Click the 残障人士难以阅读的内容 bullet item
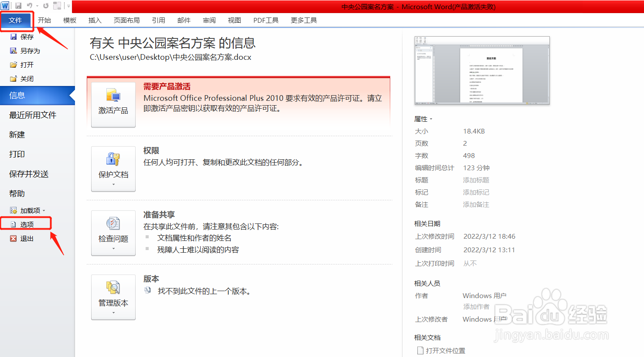Image resolution: width=644 pixels, height=357 pixels. pyautogui.click(x=198, y=250)
